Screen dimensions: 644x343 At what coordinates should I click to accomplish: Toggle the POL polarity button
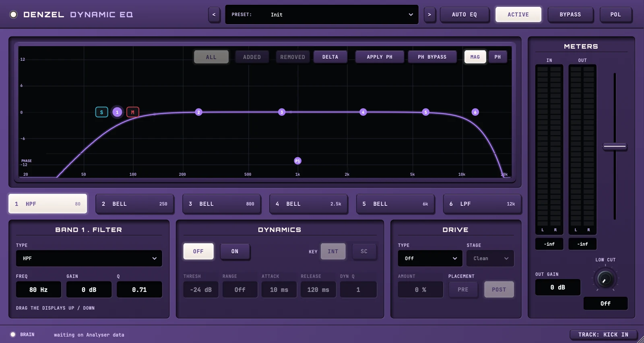(x=615, y=14)
